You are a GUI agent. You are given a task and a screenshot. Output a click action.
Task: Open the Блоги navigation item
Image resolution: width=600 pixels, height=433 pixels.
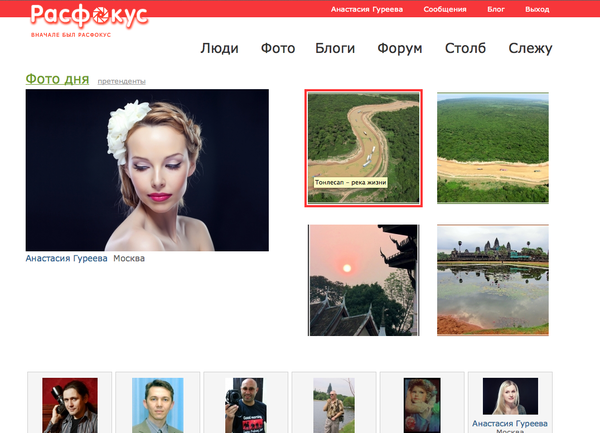[x=335, y=48]
